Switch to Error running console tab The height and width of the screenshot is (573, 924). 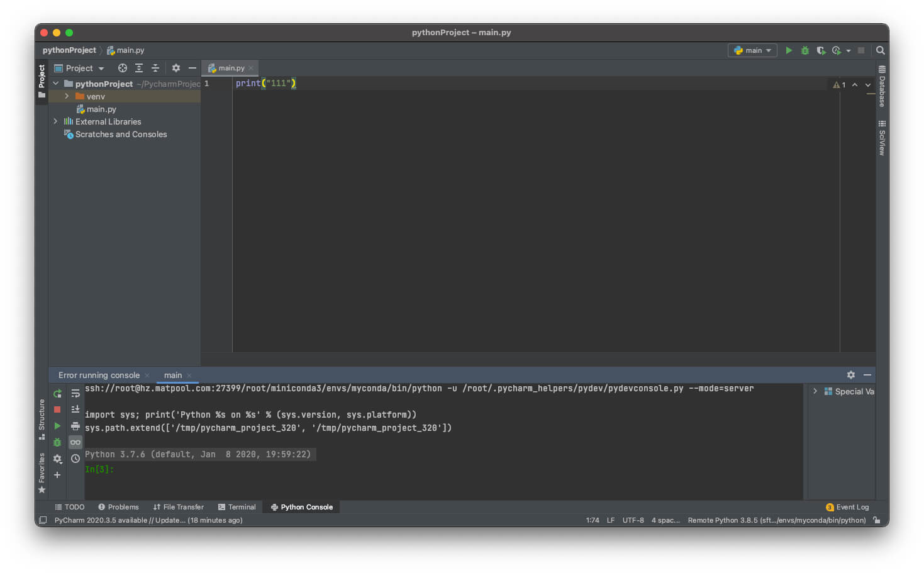tap(99, 375)
